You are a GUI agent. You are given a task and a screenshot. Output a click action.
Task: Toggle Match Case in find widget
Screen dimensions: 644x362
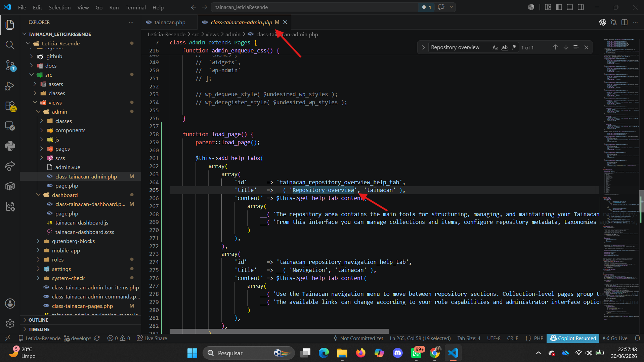(495, 47)
